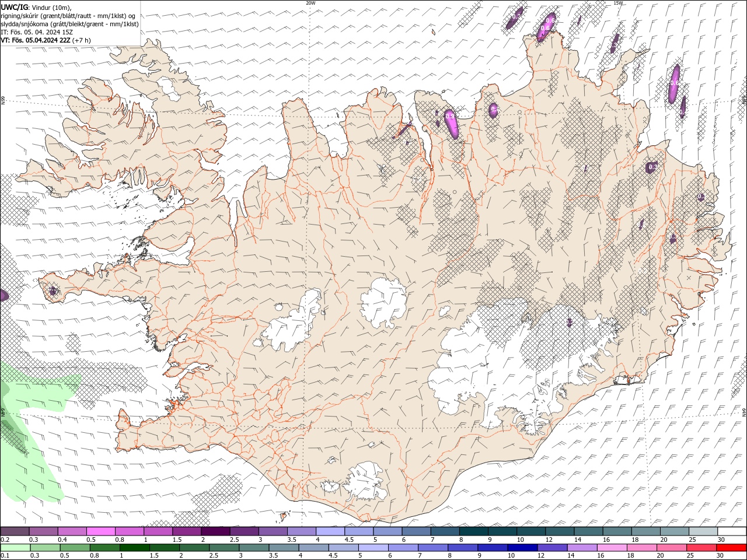This screenshot has height=560, width=747.
Task: Select the white 30 swatch in the upper legend
Action: tap(731, 531)
